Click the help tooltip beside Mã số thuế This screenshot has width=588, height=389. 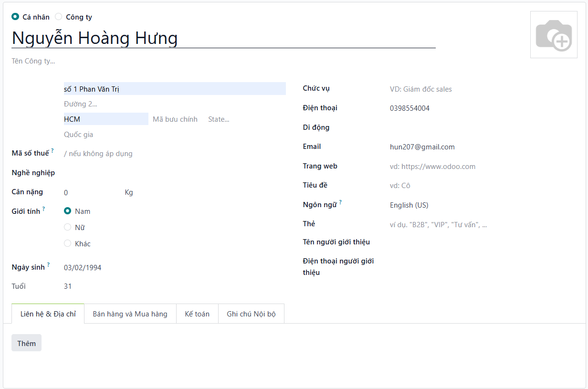click(52, 151)
